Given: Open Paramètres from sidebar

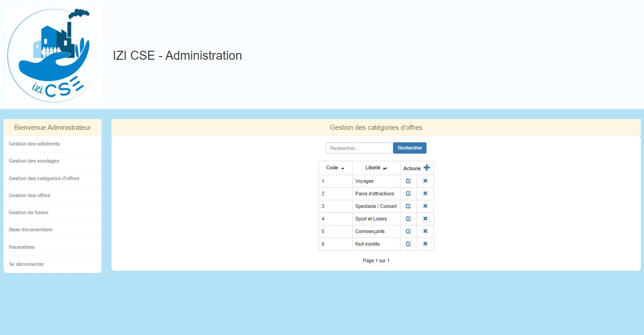Looking at the screenshot, I should point(22,247).
